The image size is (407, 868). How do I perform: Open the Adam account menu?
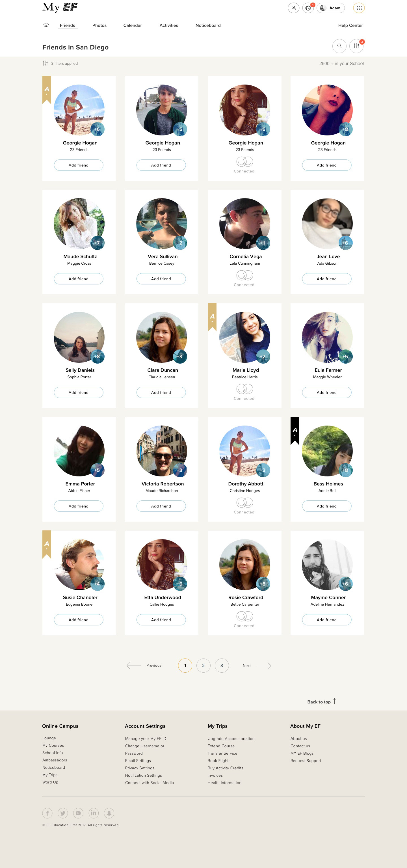pyautogui.click(x=330, y=8)
